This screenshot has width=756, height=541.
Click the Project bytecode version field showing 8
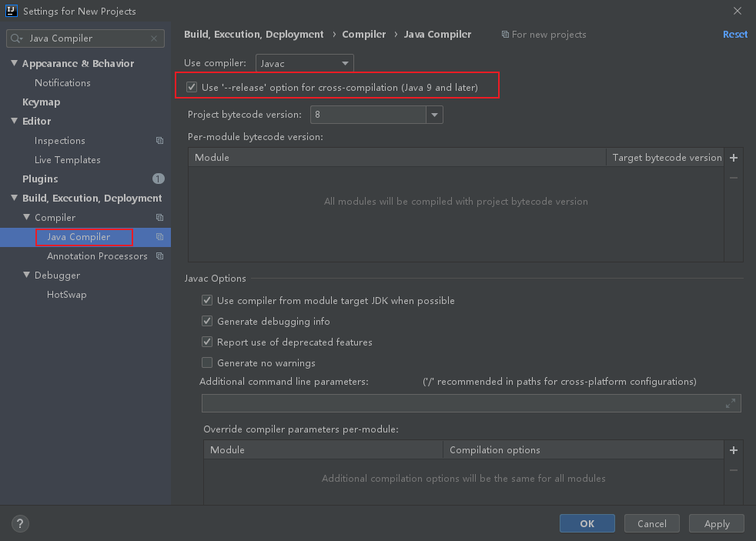pyautogui.click(x=368, y=115)
